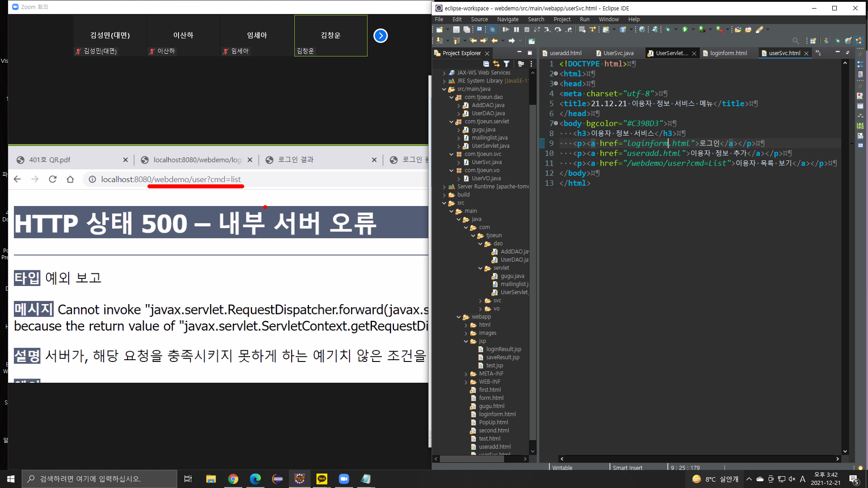Screen dimensions: 868x488
Task: Toggle Link with Editor in Project Explorer
Action: pyautogui.click(x=496, y=64)
